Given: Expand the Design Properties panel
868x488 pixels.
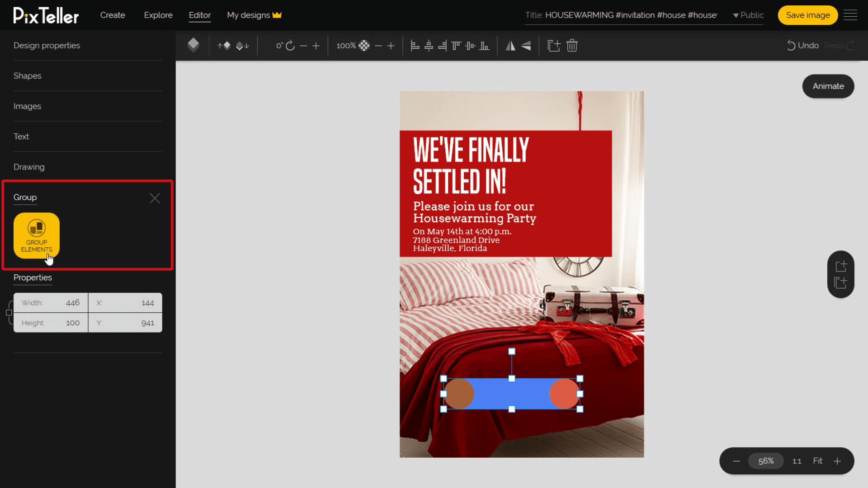Looking at the screenshot, I should 47,45.
